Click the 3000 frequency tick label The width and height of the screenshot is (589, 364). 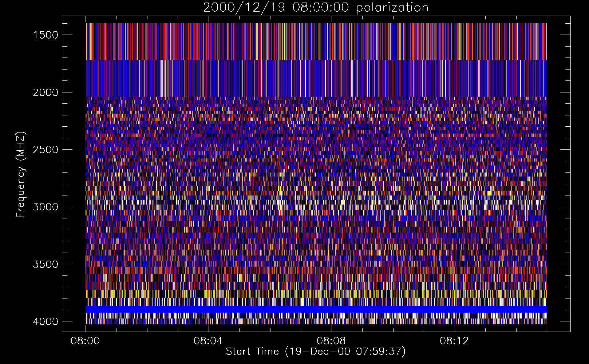pyautogui.click(x=46, y=207)
